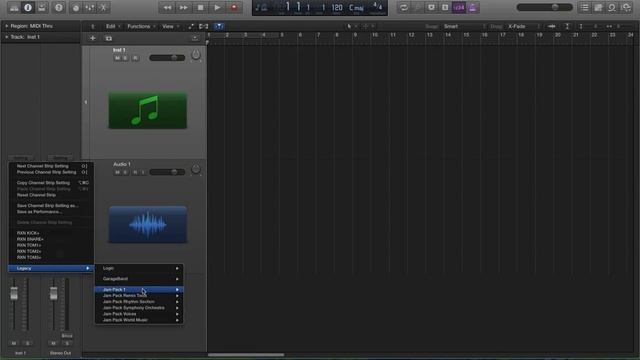Start playback with Play button
The image size is (640, 360).
click(217, 7)
